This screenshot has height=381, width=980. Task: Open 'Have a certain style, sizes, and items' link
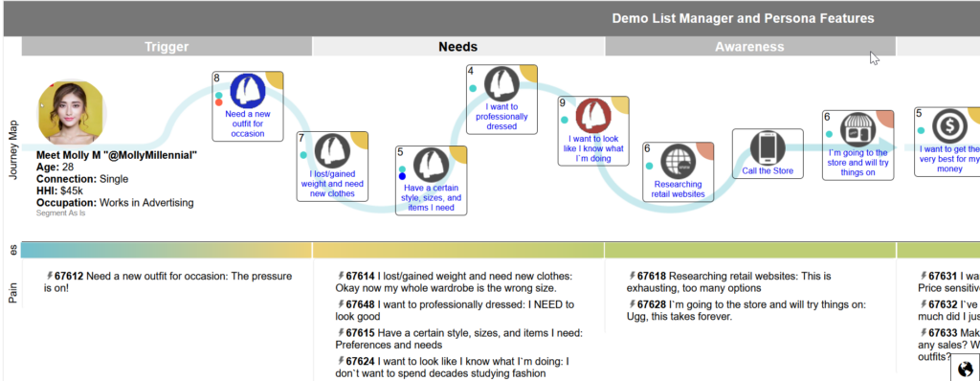coord(432,198)
